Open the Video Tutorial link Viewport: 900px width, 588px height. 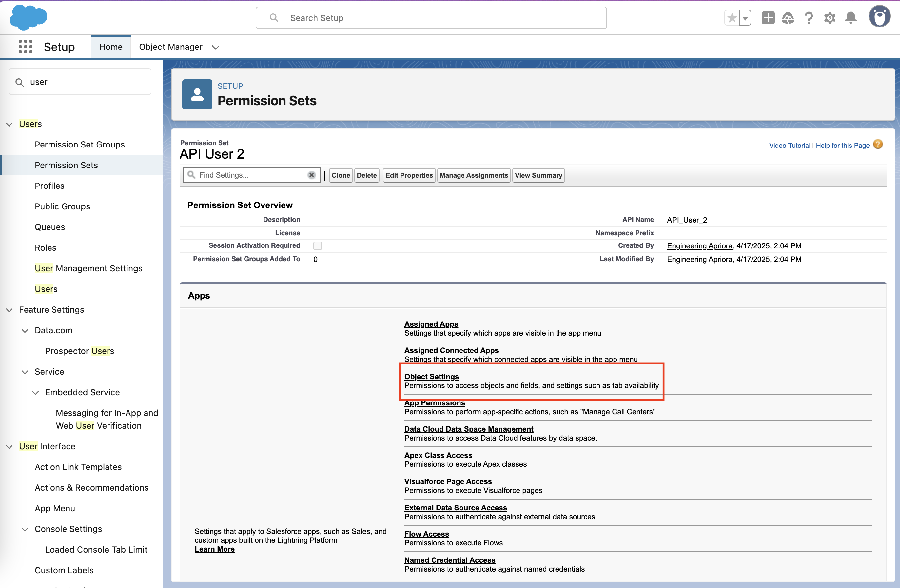[x=789, y=146]
